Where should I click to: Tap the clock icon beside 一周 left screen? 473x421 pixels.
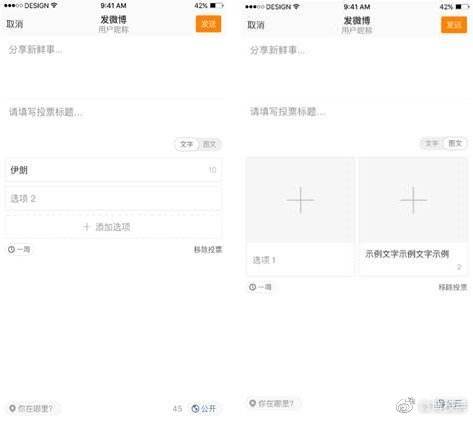coord(12,249)
